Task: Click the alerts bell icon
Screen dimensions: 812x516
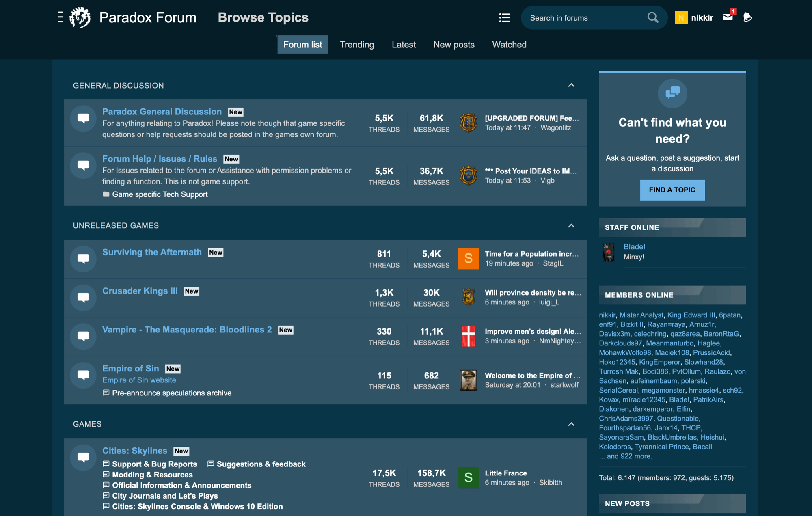Action: tap(747, 18)
